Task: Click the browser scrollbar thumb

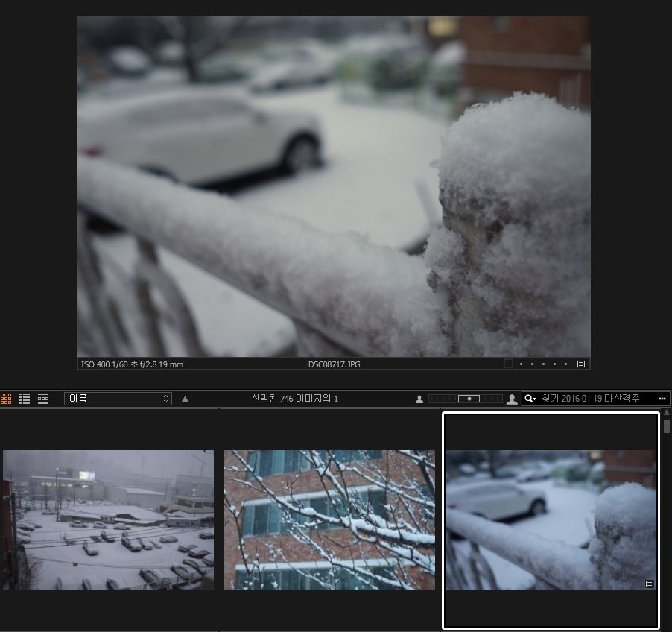Action: 667,426
